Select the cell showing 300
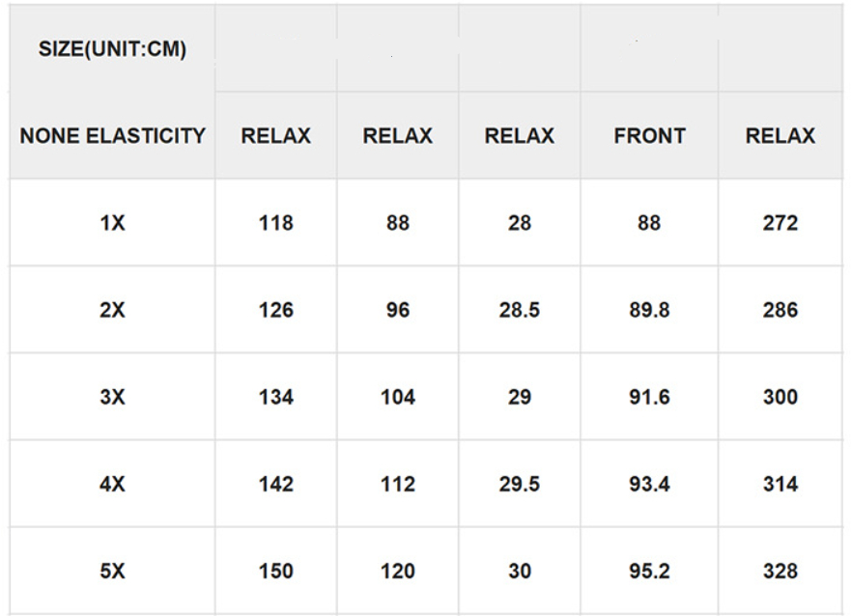This screenshot has width=851, height=616. click(780, 397)
